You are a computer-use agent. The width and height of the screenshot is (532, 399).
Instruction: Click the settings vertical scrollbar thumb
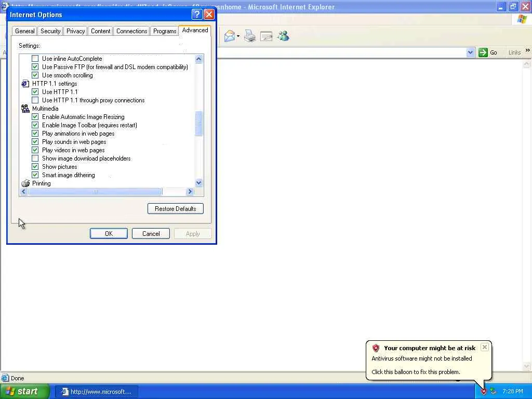[x=199, y=124]
